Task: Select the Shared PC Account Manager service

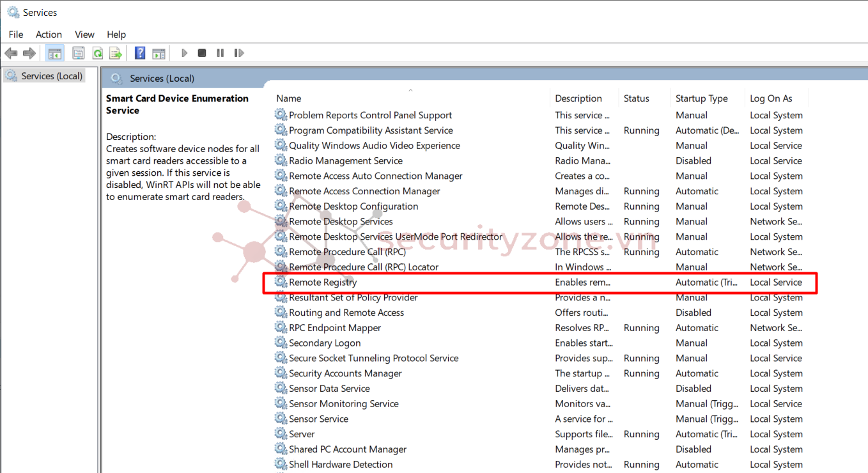Action: point(348,449)
